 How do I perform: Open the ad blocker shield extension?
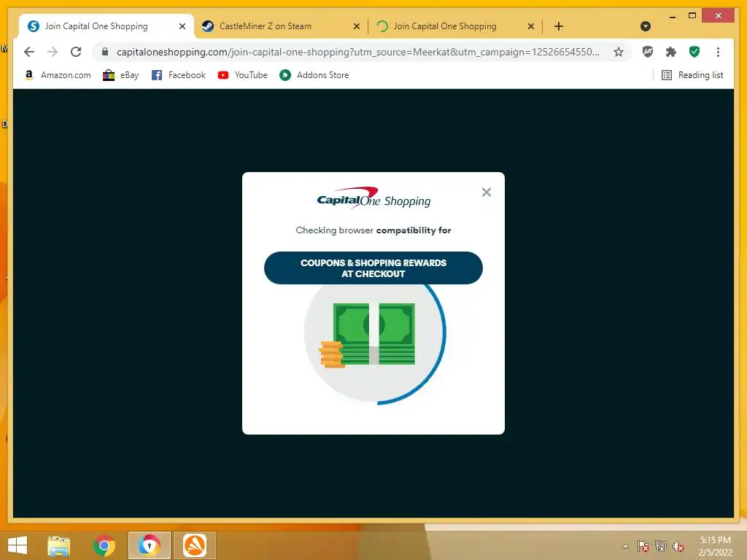tap(648, 52)
